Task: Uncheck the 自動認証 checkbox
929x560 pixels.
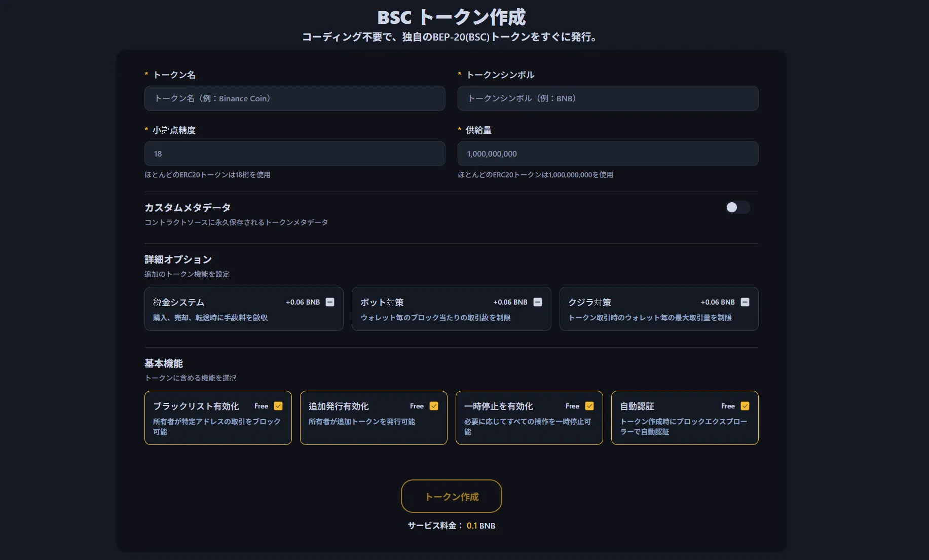Action: click(x=745, y=405)
